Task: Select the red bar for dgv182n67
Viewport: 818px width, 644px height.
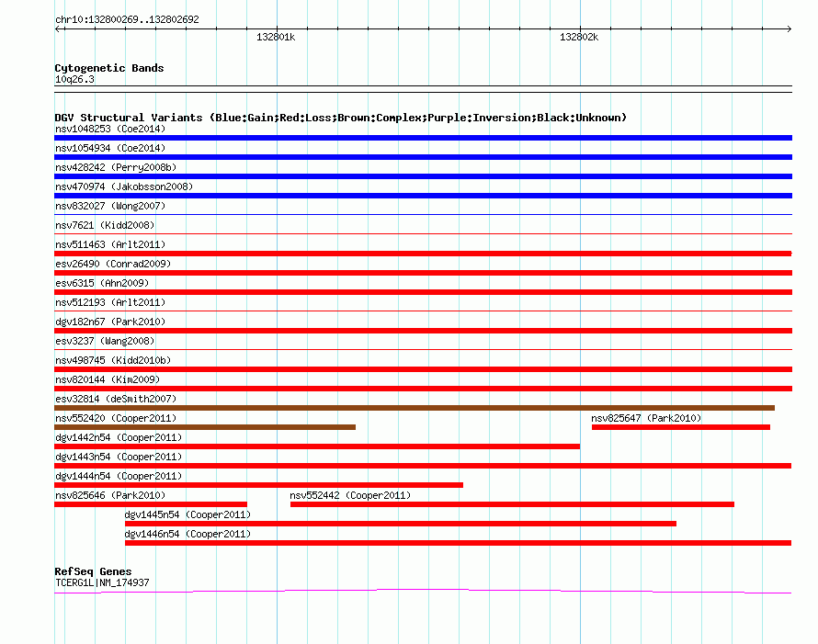Action: pyautogui.click(x=423, y=331)
